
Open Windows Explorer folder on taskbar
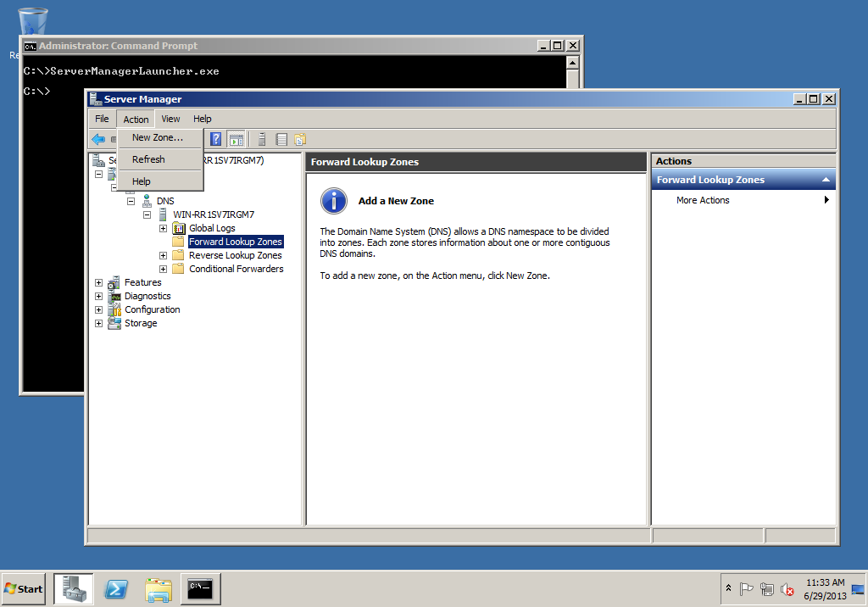(159, 588)
